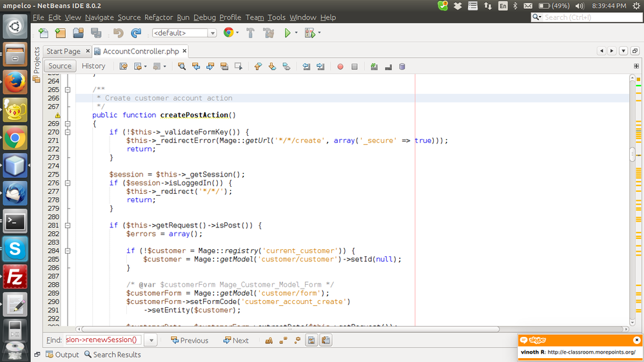The height and width of the screenshot is (362, 644).
Task: Click the Find text input field
Action: point(103,340)
